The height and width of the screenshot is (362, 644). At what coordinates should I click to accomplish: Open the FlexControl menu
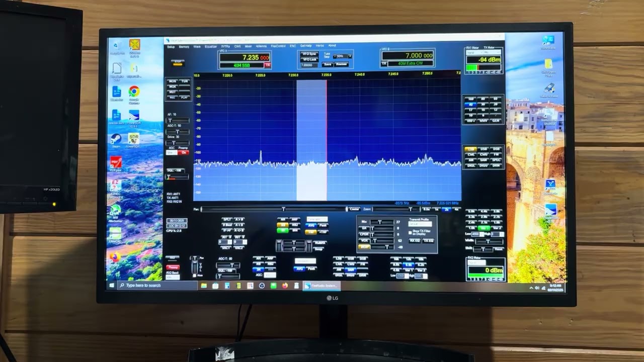[x=278, y=46]
